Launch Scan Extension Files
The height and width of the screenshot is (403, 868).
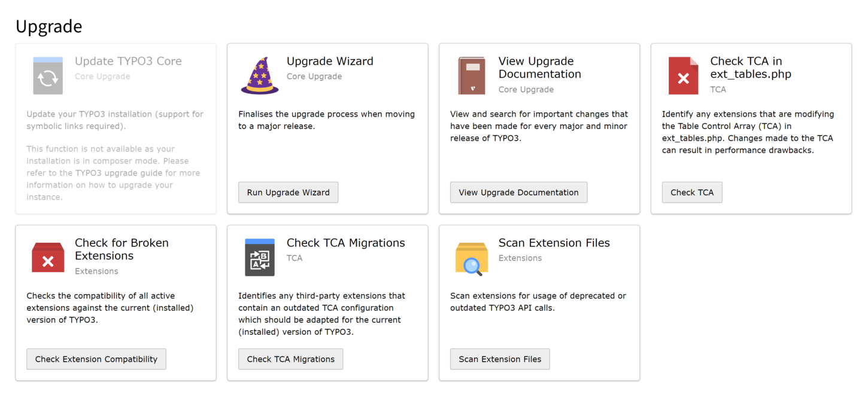click(500, 359)
